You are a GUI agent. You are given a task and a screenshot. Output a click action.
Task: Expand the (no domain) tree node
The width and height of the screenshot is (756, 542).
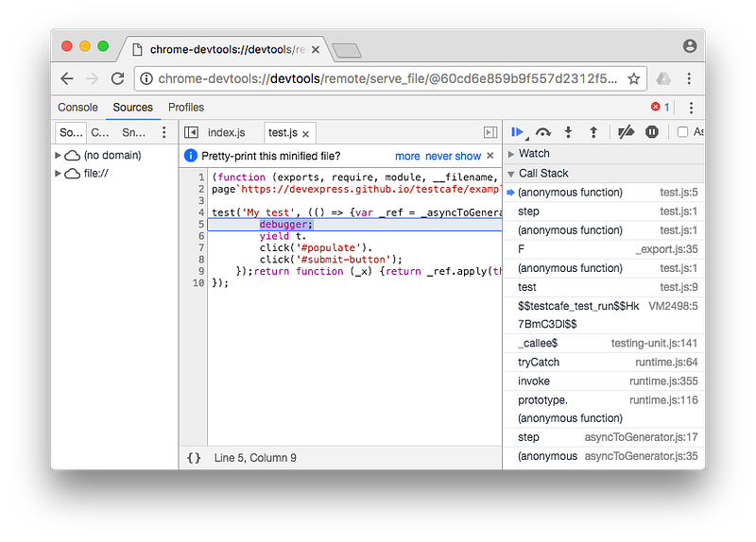tap(58, 155)
